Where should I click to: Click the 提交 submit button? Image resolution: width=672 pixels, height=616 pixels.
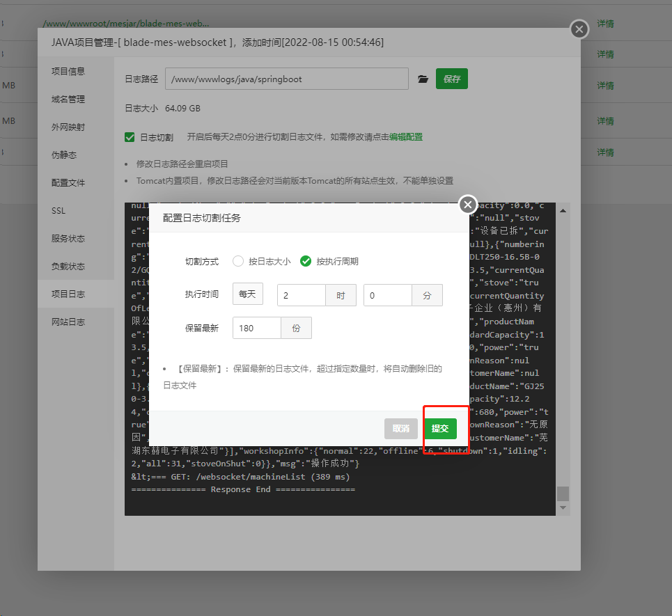441,428
